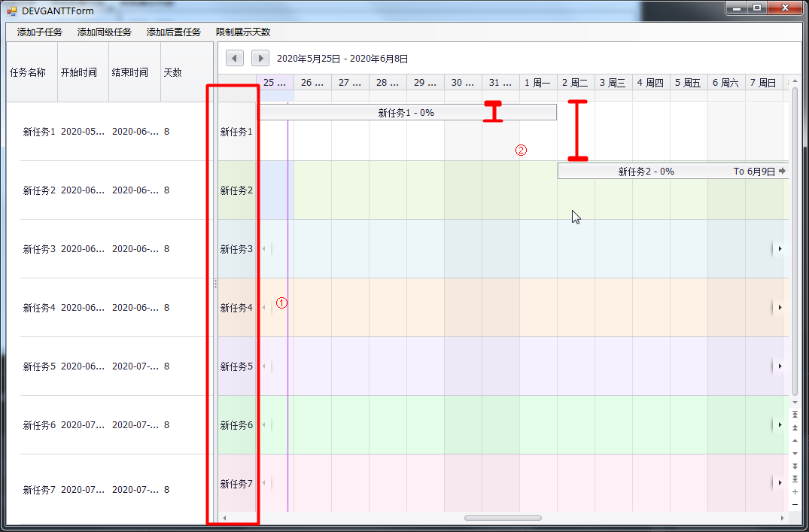Open 添加后置任务 menu item
The height and width of the screenshot is (532, 809).
click(173, 32)
